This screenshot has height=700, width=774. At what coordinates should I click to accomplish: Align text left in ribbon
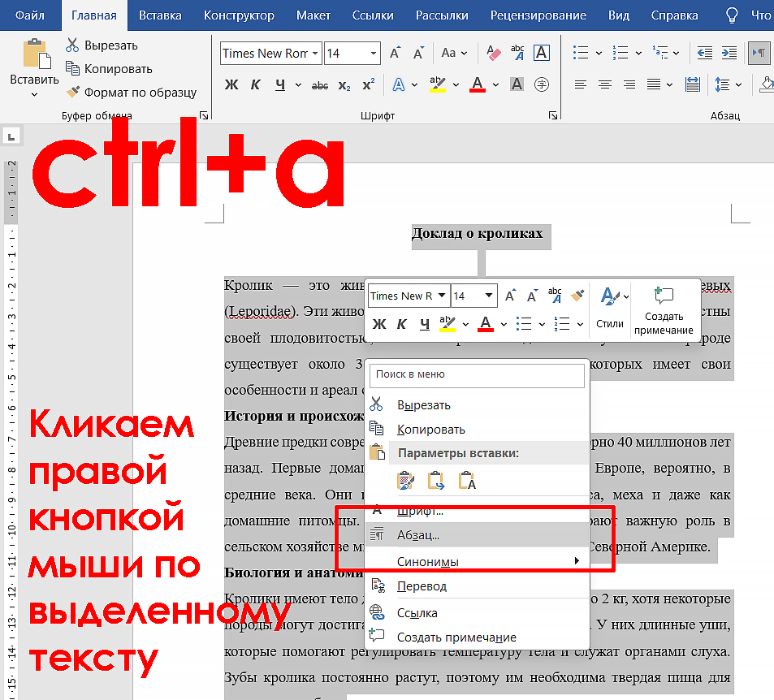pos(581,85)
